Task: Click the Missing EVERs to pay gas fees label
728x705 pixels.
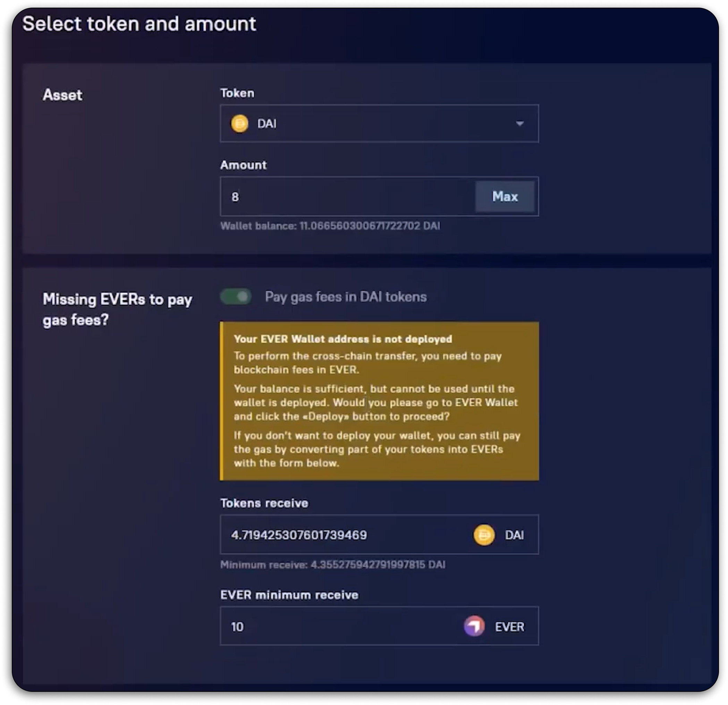Action: (117, 309)
